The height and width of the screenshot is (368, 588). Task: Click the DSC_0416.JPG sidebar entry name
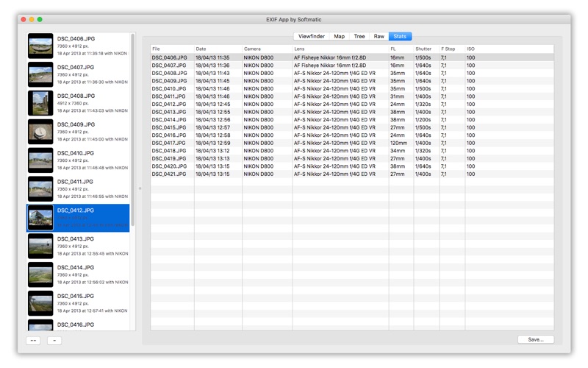(x=76, y=325)
